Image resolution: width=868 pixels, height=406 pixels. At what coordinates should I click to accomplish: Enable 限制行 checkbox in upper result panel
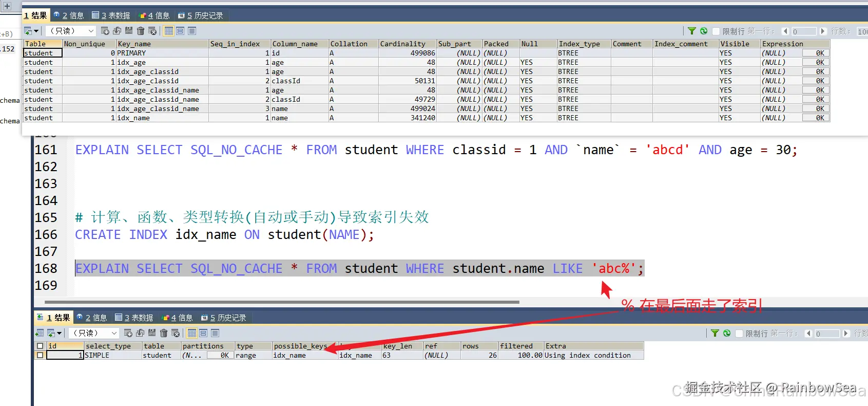click(716, 31)
